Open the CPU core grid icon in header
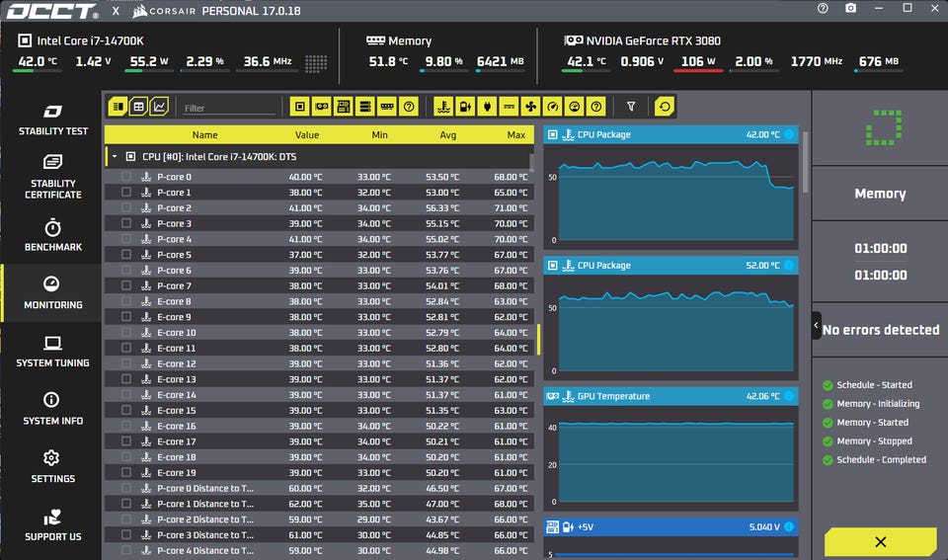Viewport: 948px width, 560px height. [316, 63]
